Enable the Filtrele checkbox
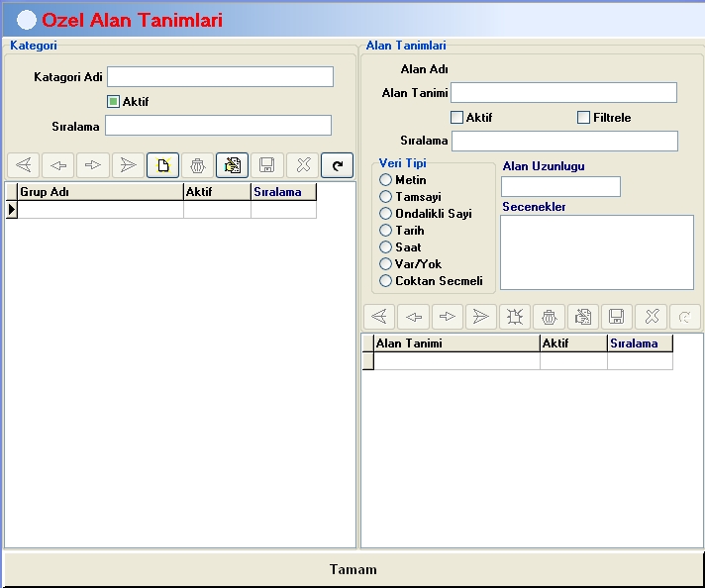The image size is (705, 588). [583, 118]
